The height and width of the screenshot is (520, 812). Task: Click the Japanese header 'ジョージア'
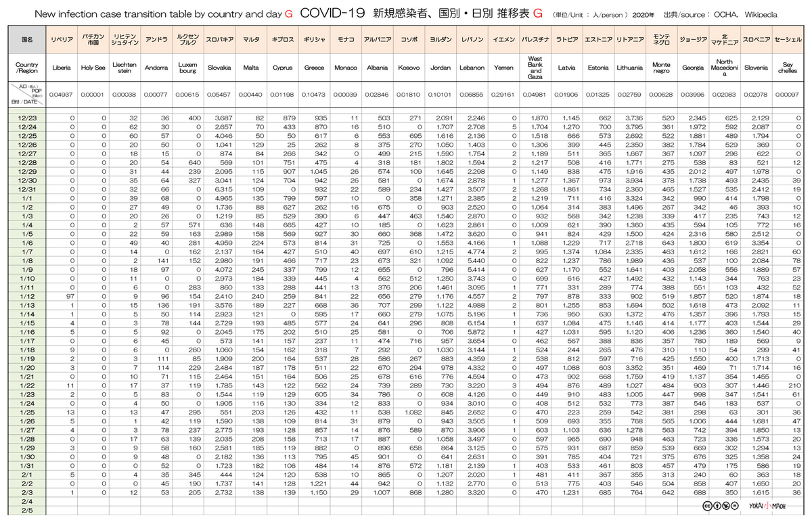pyautogui.click(x=693, y=41)
